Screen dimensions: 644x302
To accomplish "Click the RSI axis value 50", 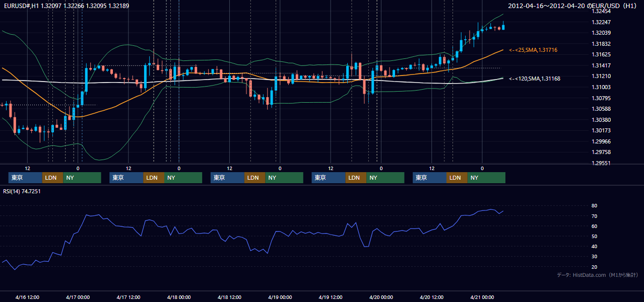I will [595, 236].
